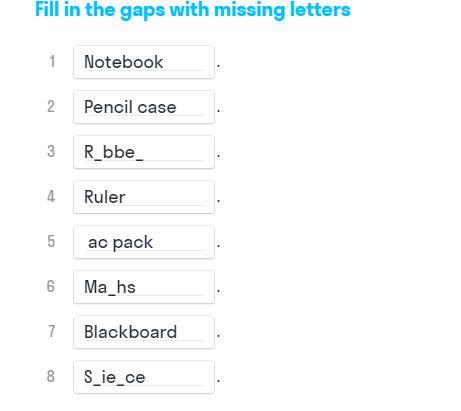The height and width of the screenshot is (411, 461).
Task: Click the number 8 label
Action: (51, 376)
